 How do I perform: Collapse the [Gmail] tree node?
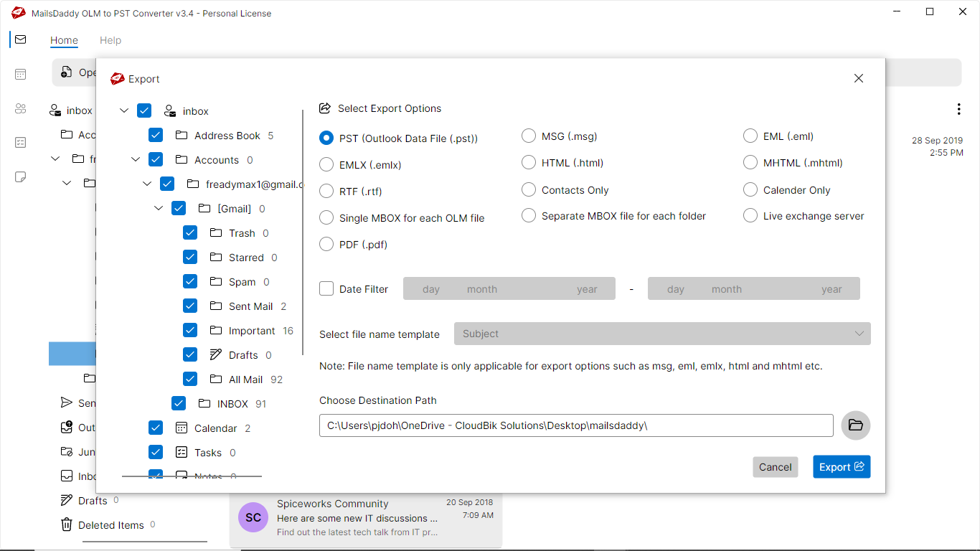(x=159, y=209)
